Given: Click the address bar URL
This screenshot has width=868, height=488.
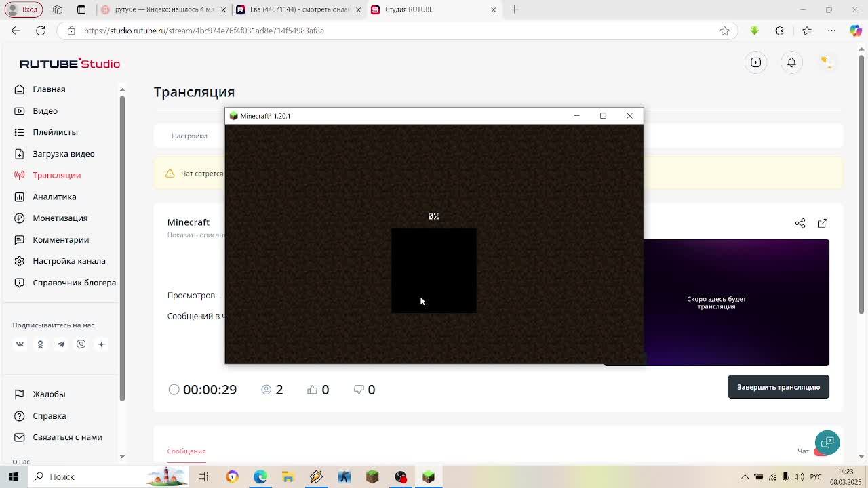Looking at the screenshot, I should point(204,30).
